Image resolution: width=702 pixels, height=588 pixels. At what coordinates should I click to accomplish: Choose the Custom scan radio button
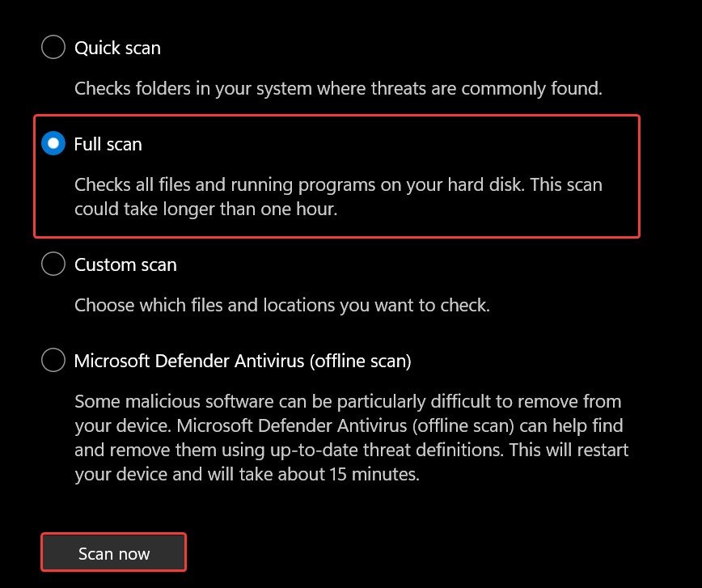[53, 264]
